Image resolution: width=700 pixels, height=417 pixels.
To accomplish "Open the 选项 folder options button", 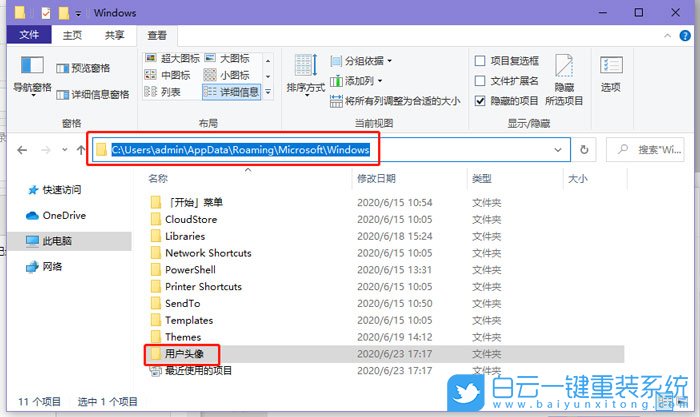I will click(x=611, y=75).
